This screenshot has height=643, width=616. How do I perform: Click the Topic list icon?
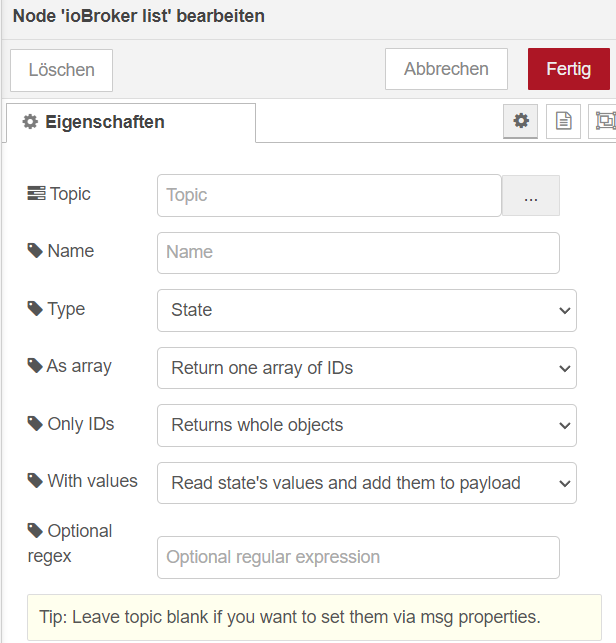[36, 194]
